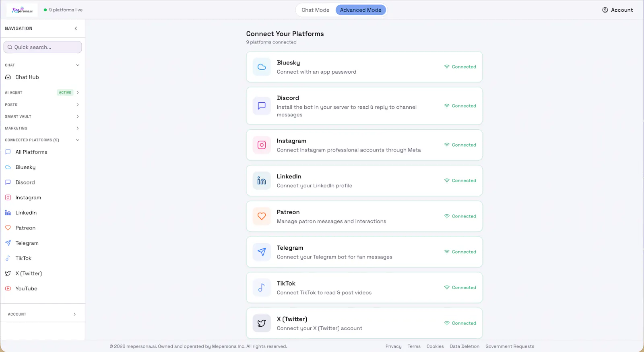Click Connected status on Telegram card

[460, 252]
